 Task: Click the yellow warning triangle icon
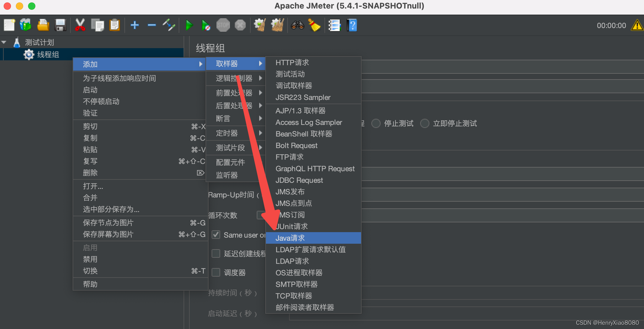pos(637,25)
